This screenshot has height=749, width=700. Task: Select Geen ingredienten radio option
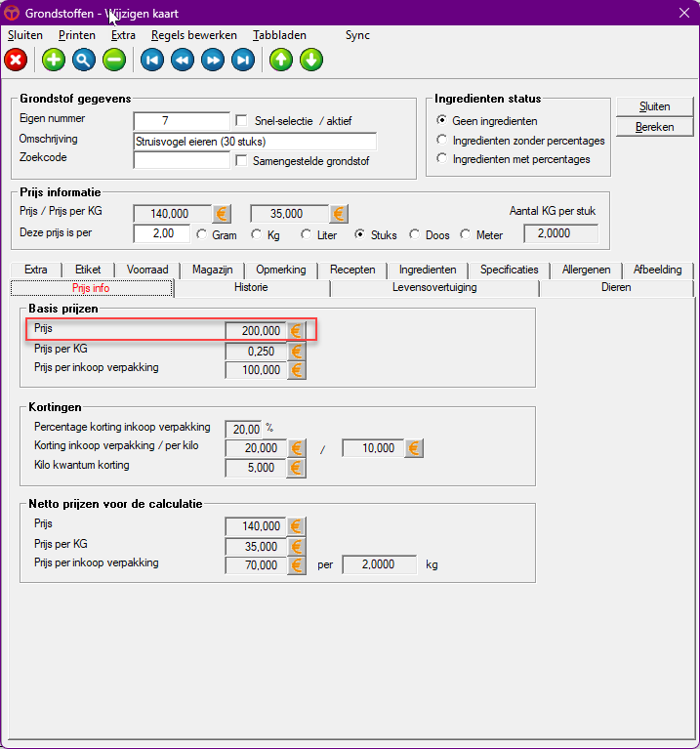click(x=441, y=120)
